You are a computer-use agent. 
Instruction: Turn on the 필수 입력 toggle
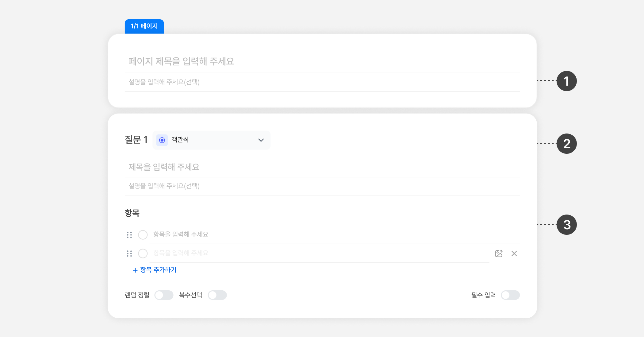click(x=510, y=295)
